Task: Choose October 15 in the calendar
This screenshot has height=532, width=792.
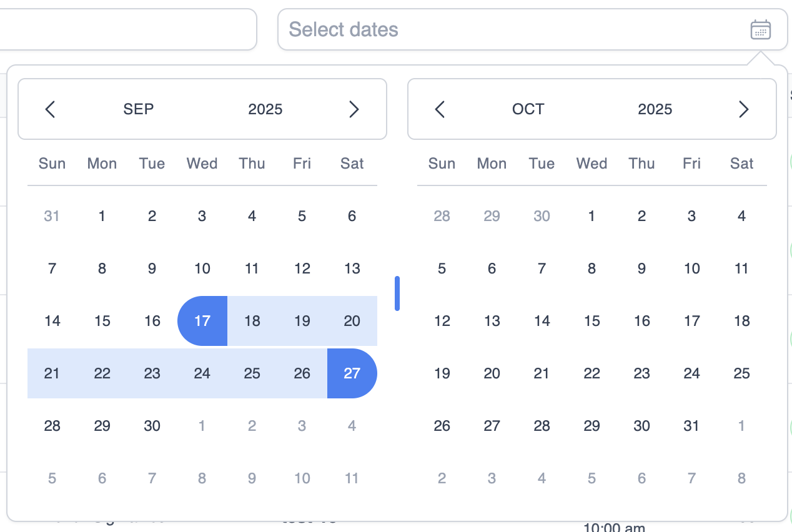Action: tap(592, 321)
